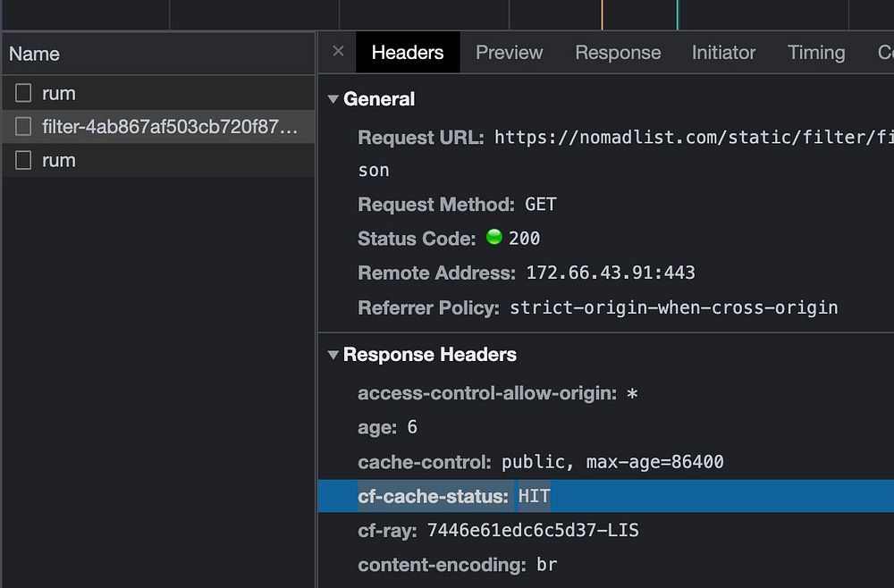The image size is (894, 588).
Task: Open the Initiator tab
Action: click(723, 53)
